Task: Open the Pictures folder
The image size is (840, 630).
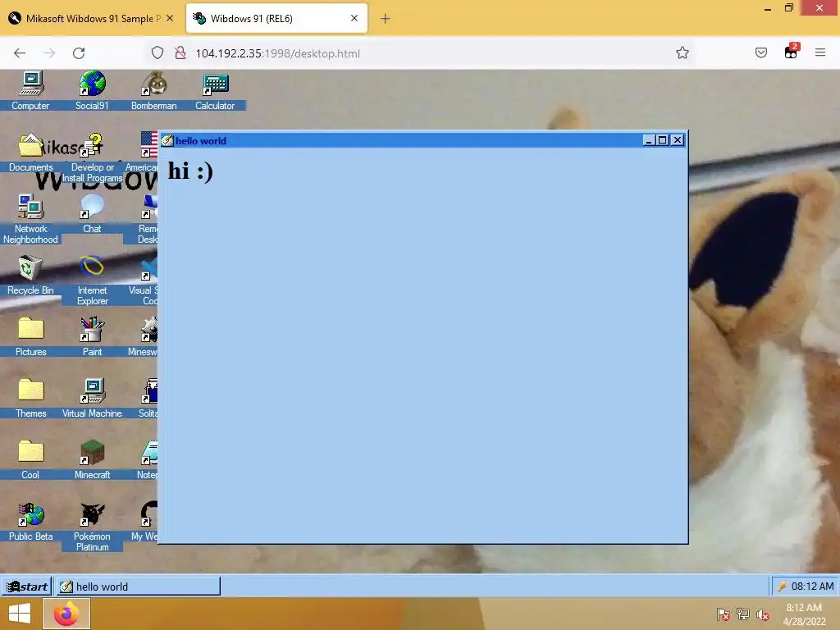Action: 30,336
